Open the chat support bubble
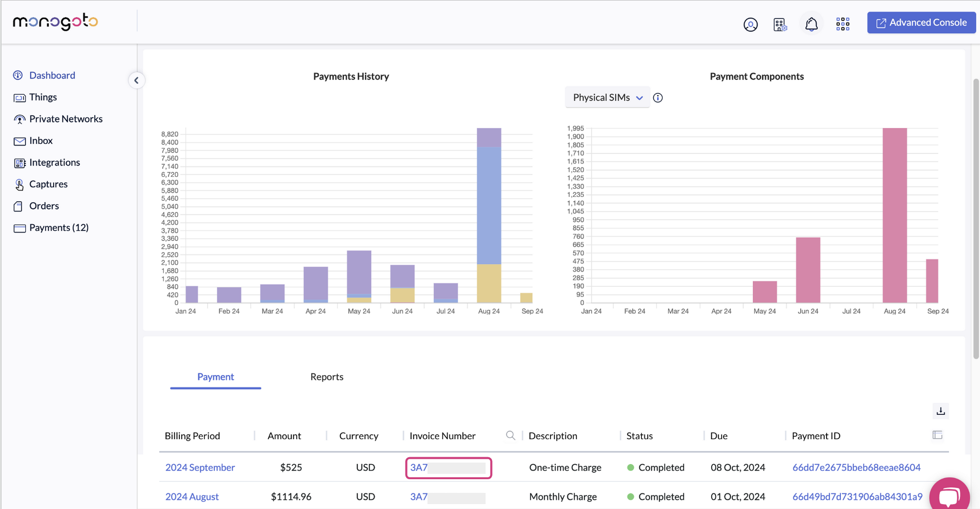The image size is (980, 509). pyautogui.click(x=949, y=495)
